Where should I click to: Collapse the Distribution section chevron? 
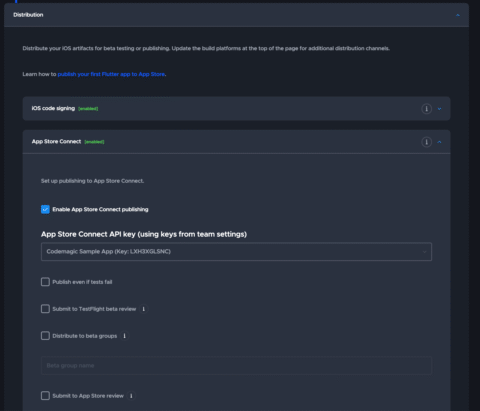(458, 15)
